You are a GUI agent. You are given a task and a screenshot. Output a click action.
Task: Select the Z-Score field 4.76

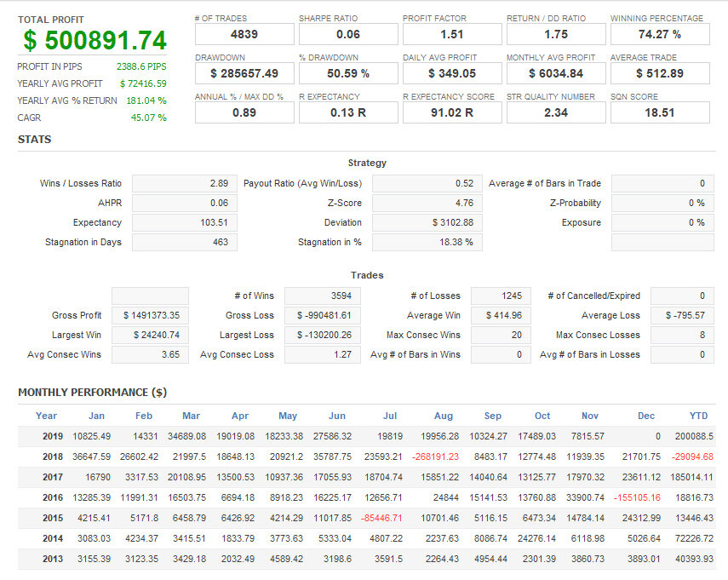427,203
